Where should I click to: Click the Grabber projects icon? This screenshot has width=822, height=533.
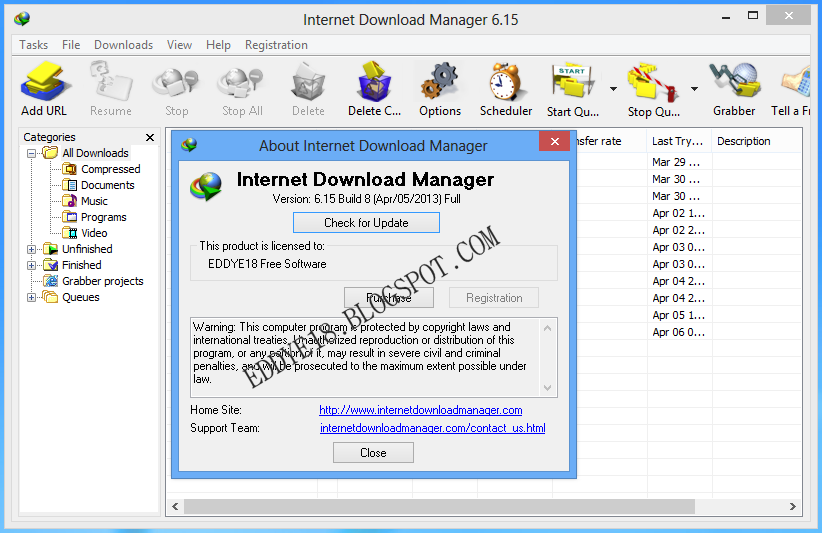(x=51, y=281)
